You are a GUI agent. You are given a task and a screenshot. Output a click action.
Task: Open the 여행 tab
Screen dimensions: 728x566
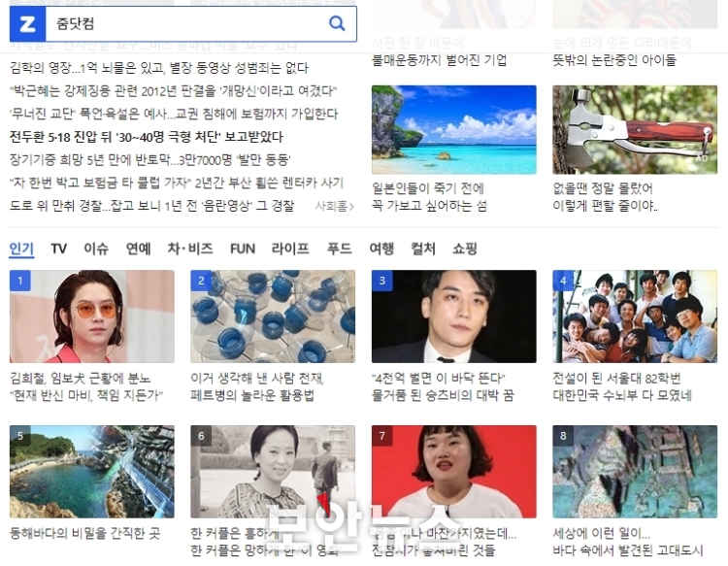[381, 249]
